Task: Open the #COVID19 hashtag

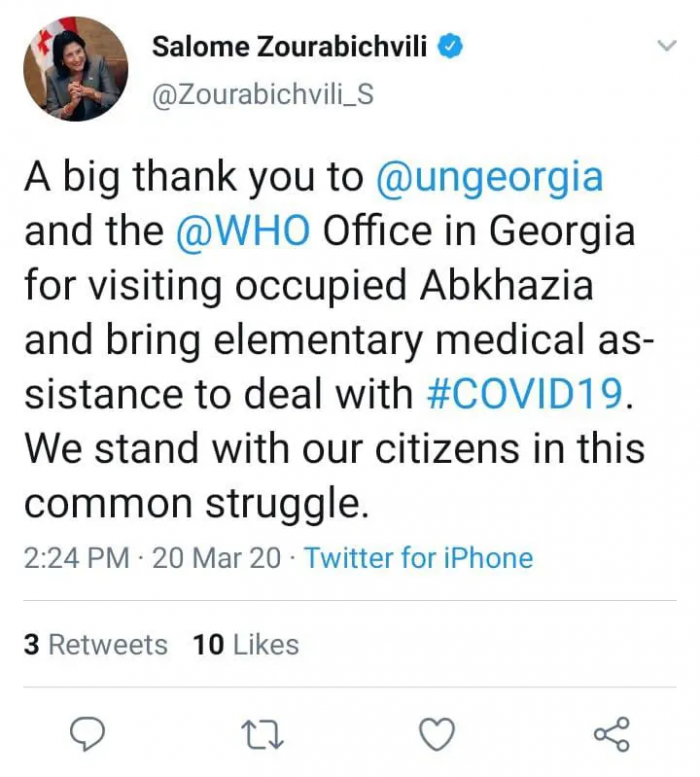Action: 523,393
